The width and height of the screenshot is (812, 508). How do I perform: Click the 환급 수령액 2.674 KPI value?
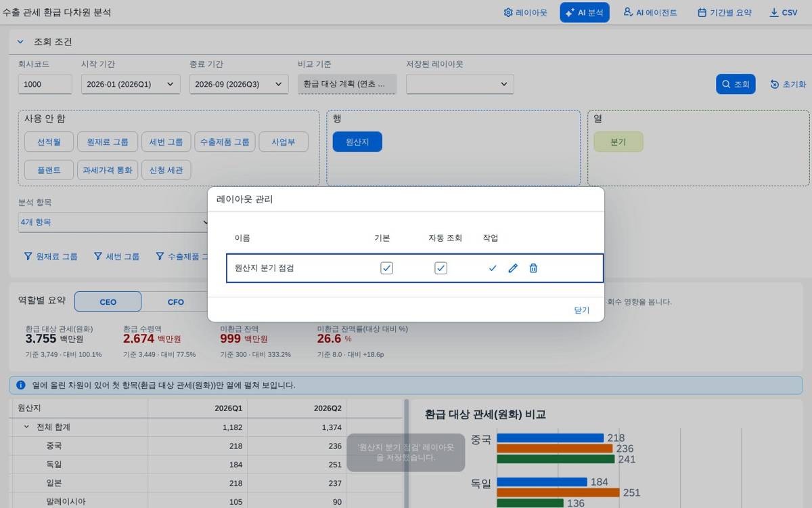pos(139,339)
